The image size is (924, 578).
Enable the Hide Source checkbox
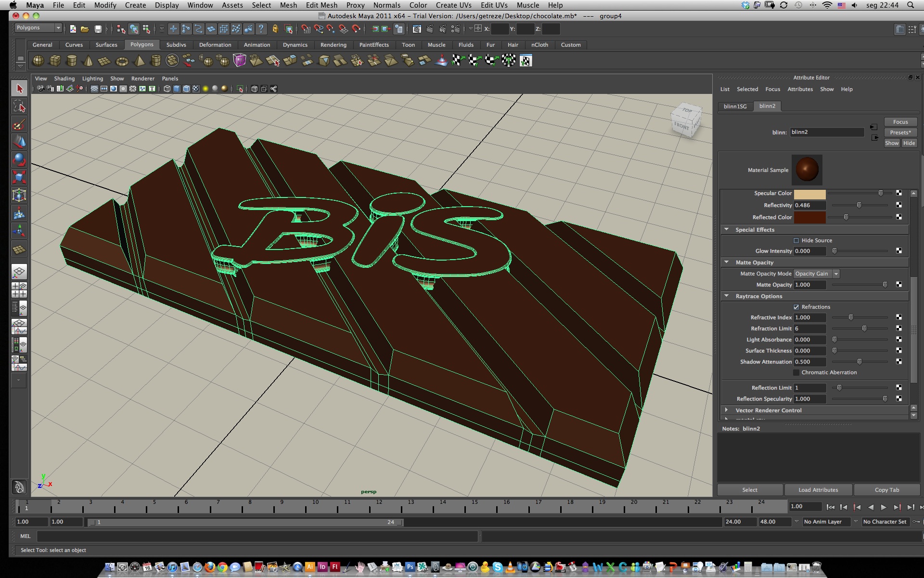click(796, 240)
